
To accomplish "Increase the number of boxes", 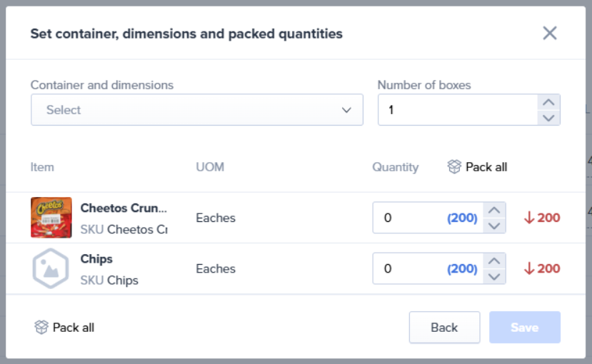I will coord(548,102).
